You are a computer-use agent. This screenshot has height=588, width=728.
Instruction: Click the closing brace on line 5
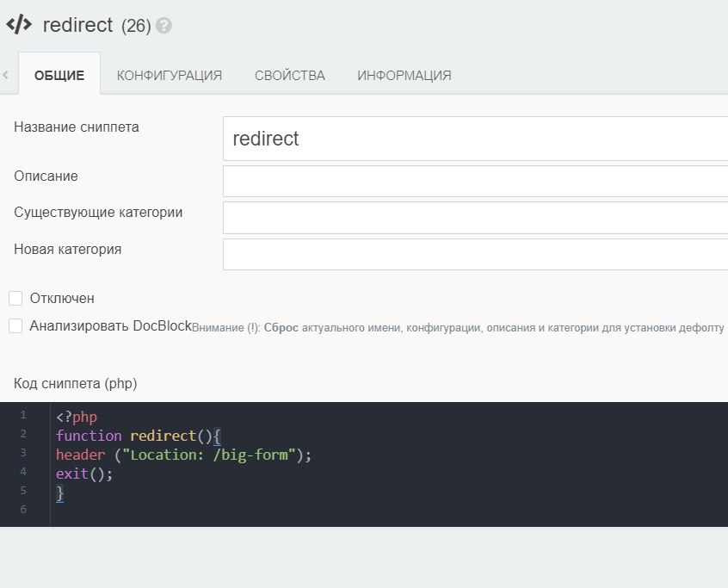point(59,492)
